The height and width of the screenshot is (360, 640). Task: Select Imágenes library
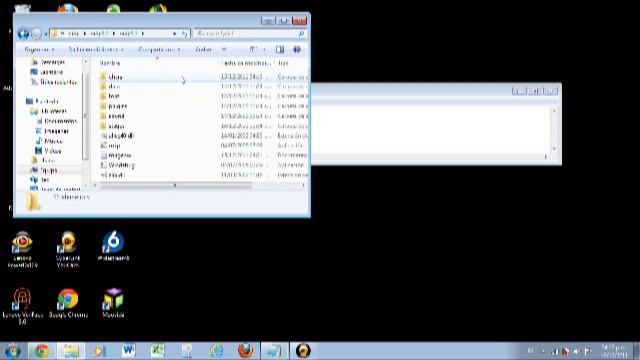pos(52,131)
